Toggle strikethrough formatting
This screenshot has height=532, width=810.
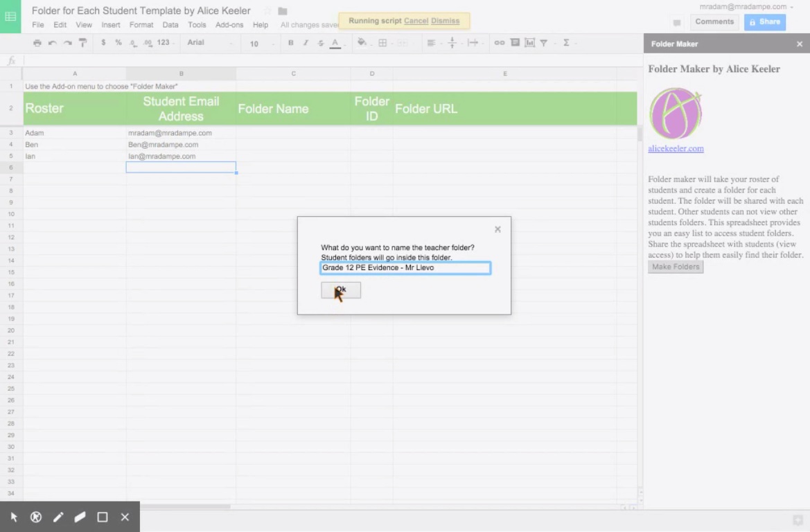(x=320, y=43)
